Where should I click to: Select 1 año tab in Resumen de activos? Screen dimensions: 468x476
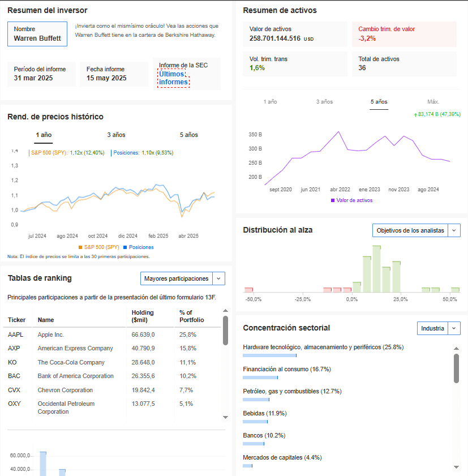(270, 102)
